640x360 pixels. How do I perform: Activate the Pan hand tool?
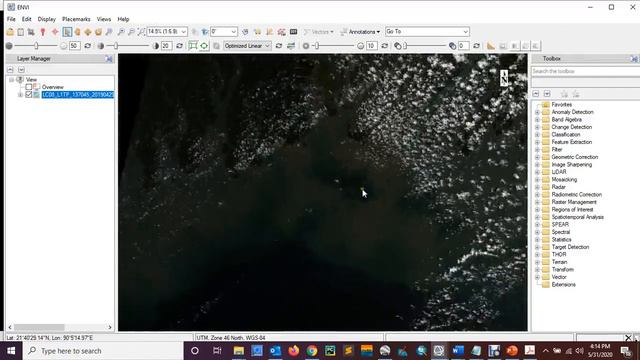(77, 32)
